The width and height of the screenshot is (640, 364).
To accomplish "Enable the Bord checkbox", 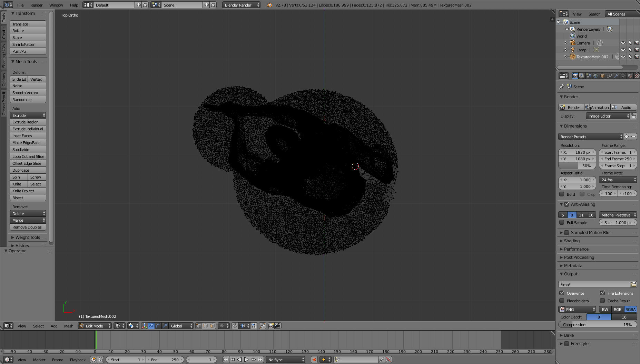I will 562,194.
